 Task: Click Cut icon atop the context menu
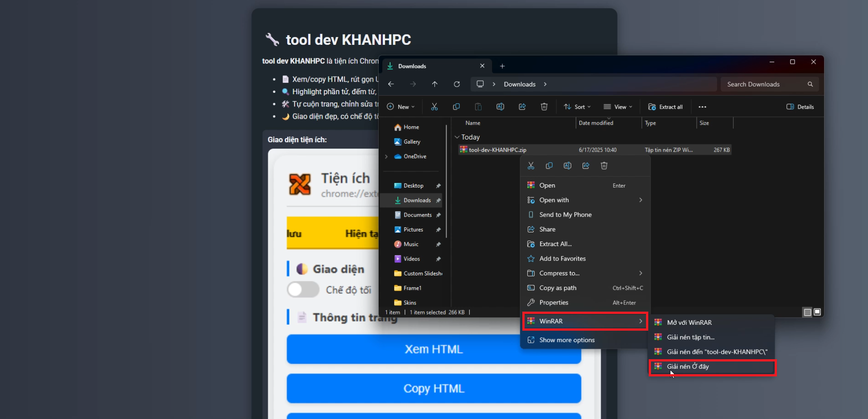click(x=531, y=166)
